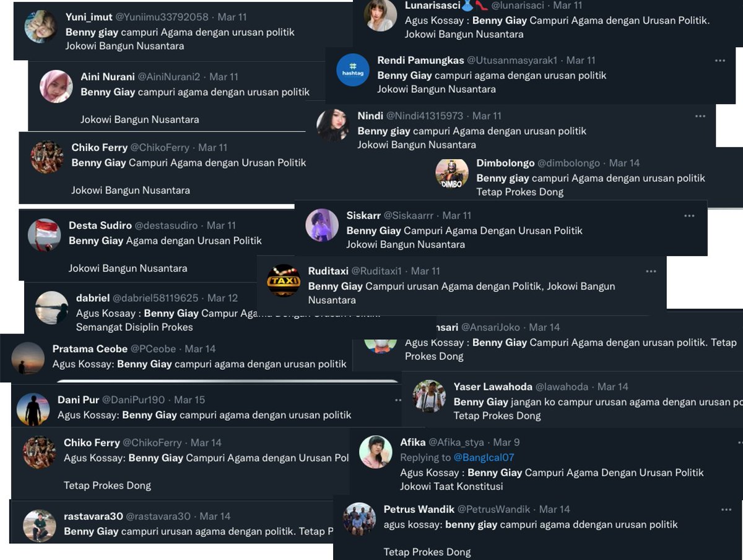
Task: Click Dimbolongo's DIMBO profile picture
Action: (452, 173)
